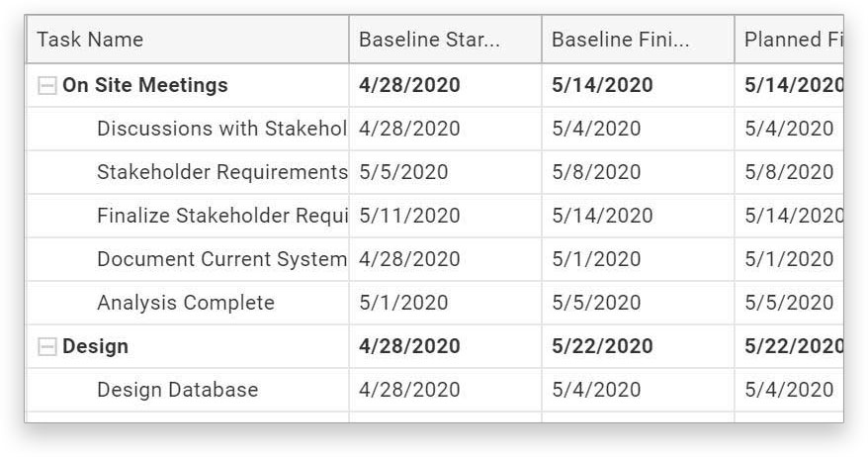This screenshot has height=457, width=868.
Task: Select the Discussions with Stakeholders task
Action: (x=221, y=129)
